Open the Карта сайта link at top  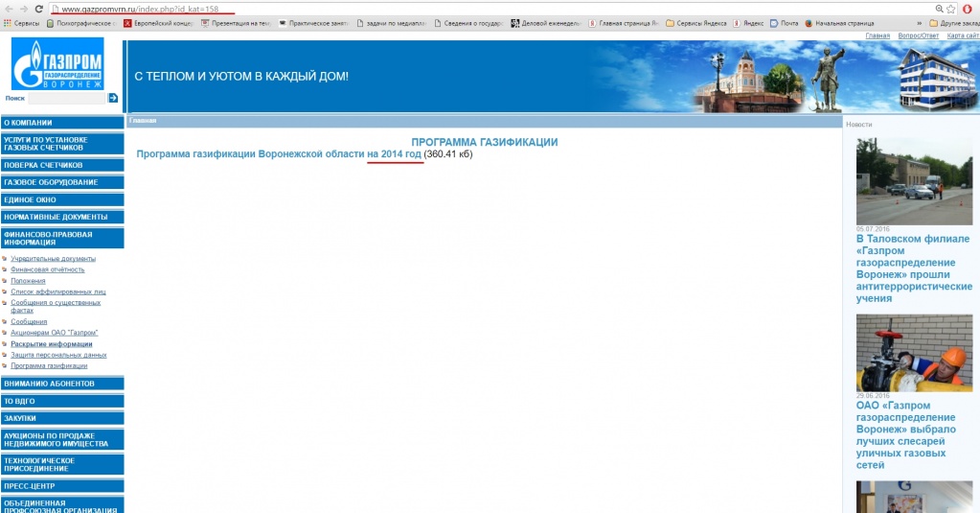963,35
